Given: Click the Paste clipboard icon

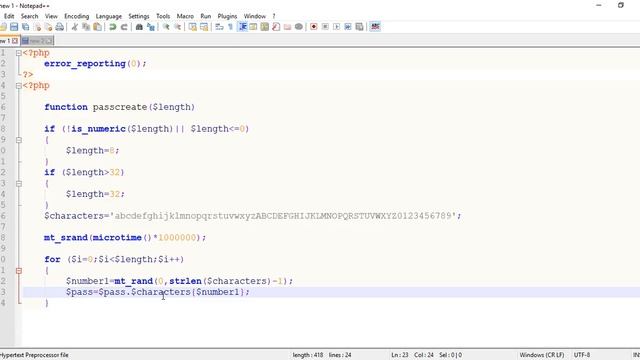Looking at the screenshot, I should [98, 27].
